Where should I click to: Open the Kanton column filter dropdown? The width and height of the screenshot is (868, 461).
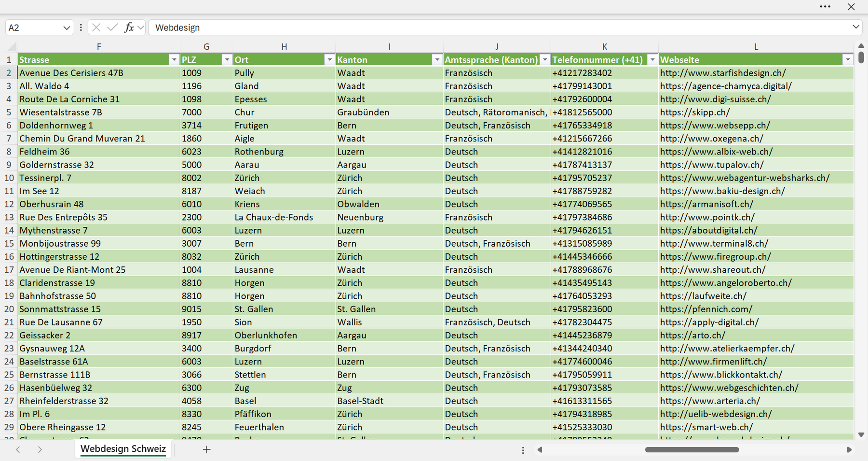[437, 59]
